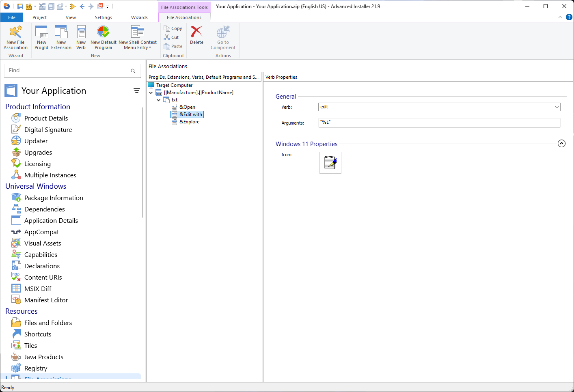The width and height of the screenshot is (574, 392).
Task: Collapse the Windows 11 Properties section
Action: [x=561, y=144]
